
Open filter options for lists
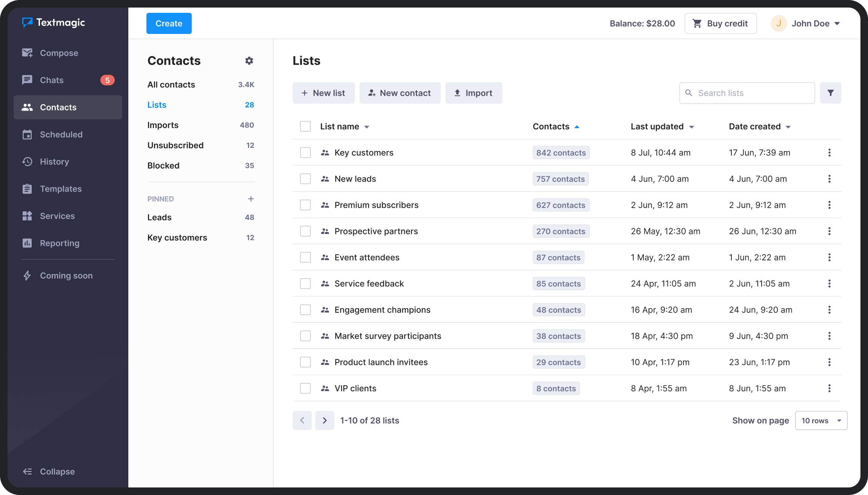[x=830, y=93]
